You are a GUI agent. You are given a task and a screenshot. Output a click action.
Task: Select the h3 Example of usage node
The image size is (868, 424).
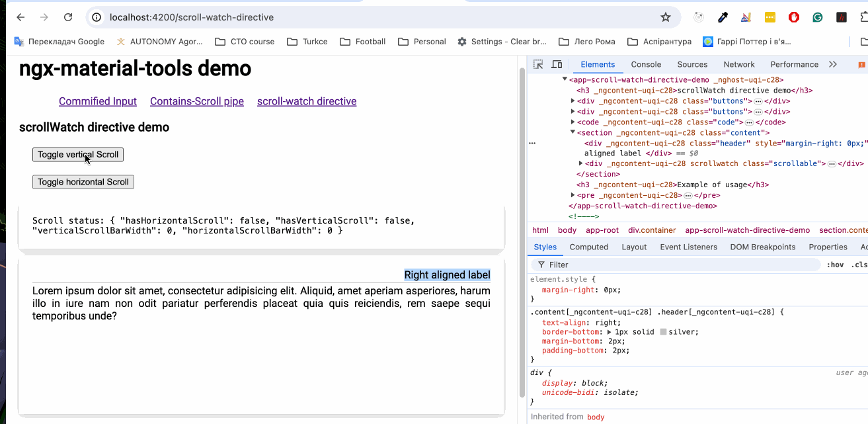coord(672,185)
